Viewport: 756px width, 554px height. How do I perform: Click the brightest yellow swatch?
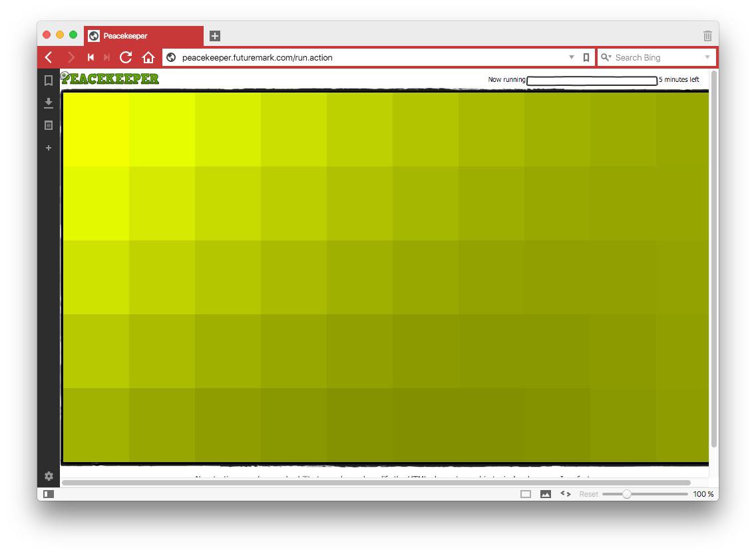(96, 129)
